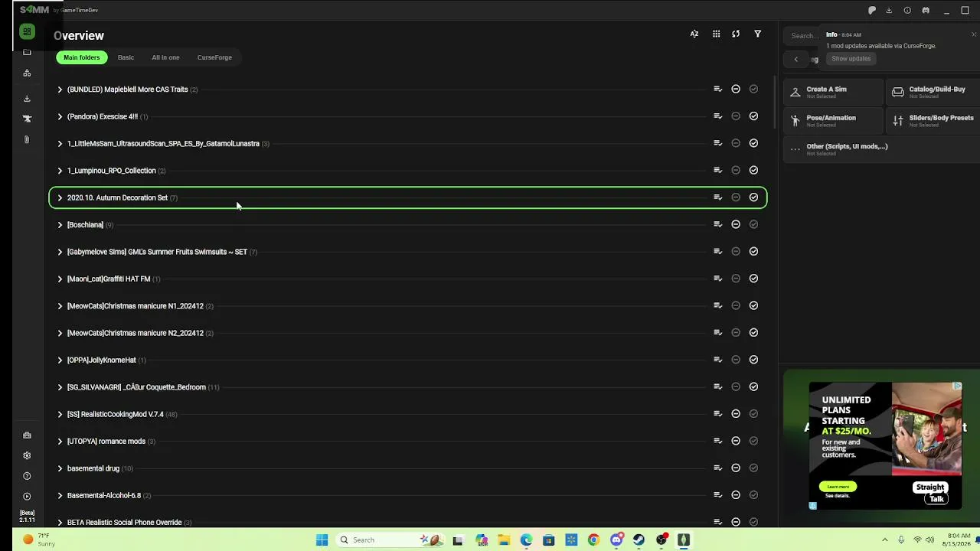980x551 pixels.
Task: Select the Pose/Animation category
Action: click(x=833, y=120)
